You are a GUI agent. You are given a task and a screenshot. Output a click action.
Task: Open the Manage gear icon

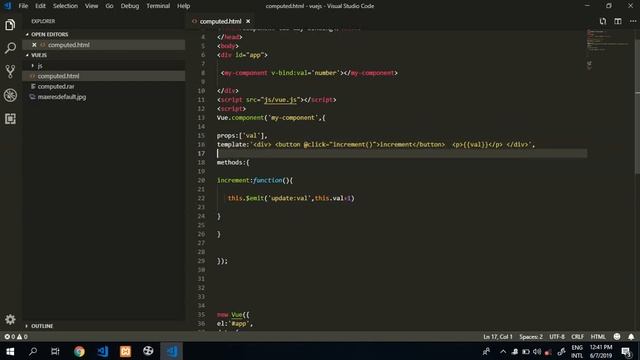point(10,319)
